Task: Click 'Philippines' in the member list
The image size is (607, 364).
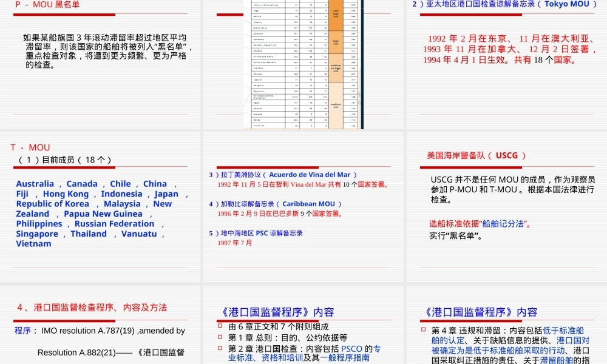Action: [39, 224]
